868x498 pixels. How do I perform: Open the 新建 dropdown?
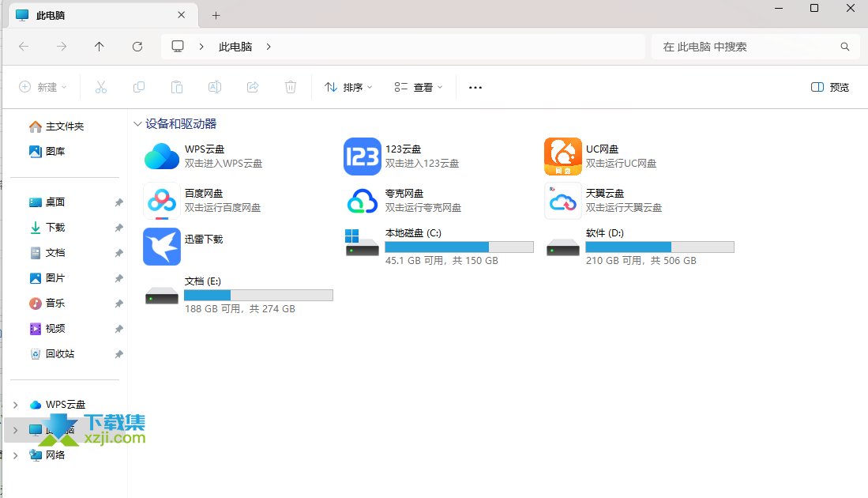[43, 87]
